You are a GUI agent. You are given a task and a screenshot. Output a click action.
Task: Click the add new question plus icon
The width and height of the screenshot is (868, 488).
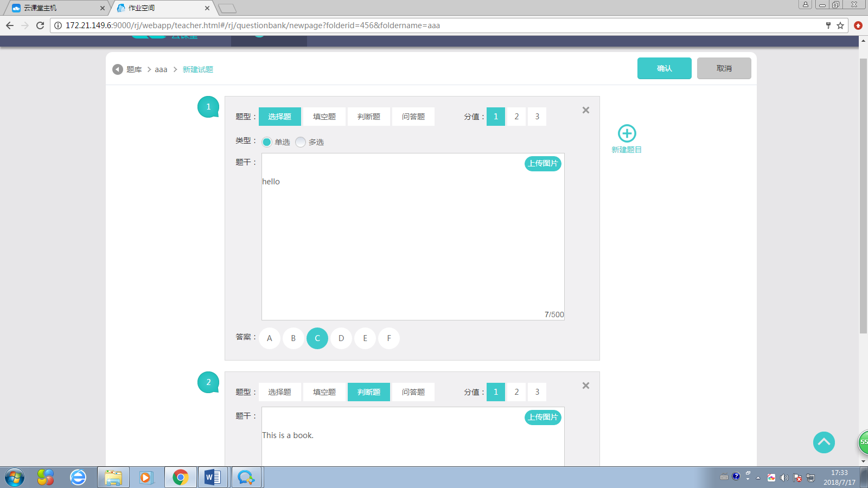[627, 133]
